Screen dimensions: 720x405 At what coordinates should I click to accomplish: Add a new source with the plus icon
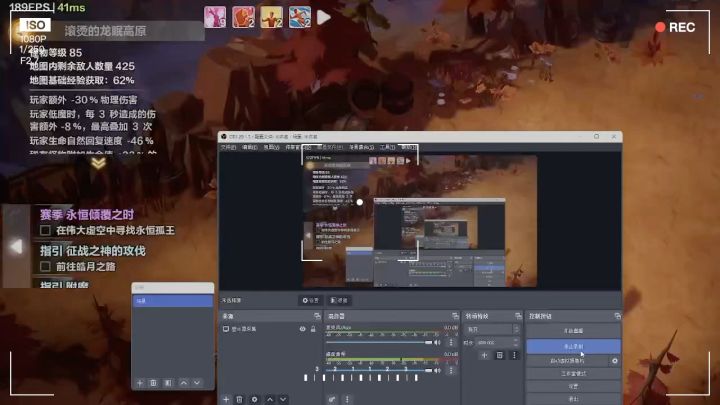point(226,399)
